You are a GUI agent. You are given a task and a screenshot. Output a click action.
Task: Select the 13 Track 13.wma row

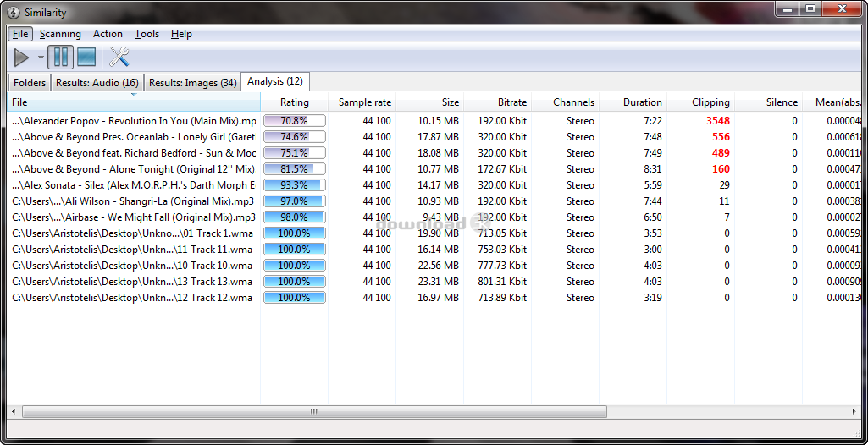(x=434, y=282)
